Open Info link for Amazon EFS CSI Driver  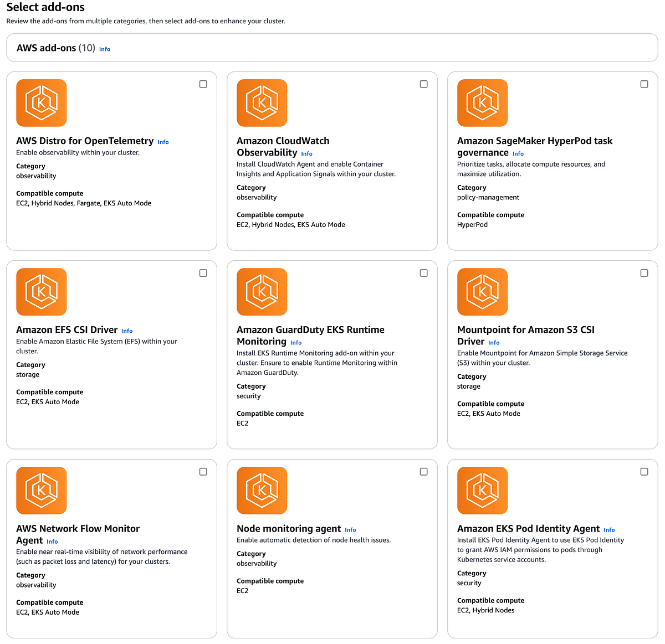(127, 331)
